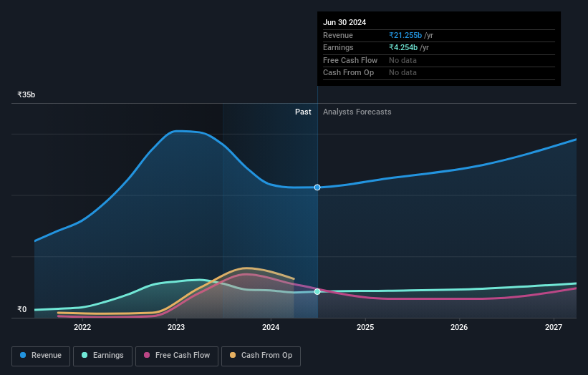Select the earnings data point at Jun 2024

pos(317,291)
